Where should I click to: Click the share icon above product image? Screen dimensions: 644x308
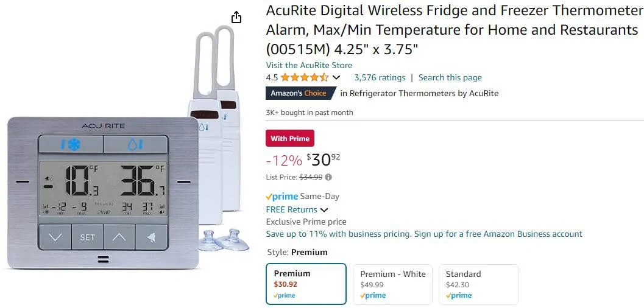pyautogui.click(x=236, y=17)
